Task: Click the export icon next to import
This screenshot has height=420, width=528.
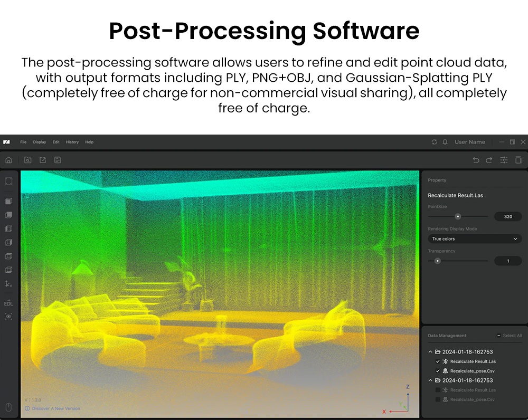Action: [x=42, y=160]
